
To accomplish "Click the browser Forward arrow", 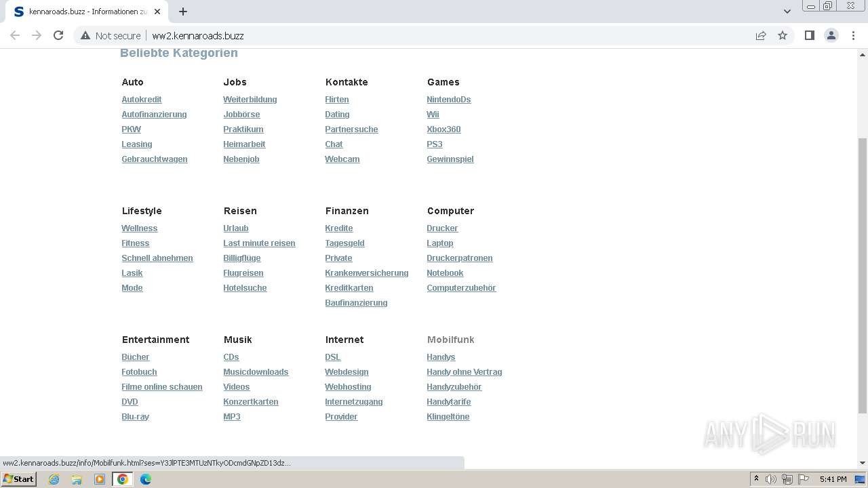I will pyautogui.click(x=37, y=35).
